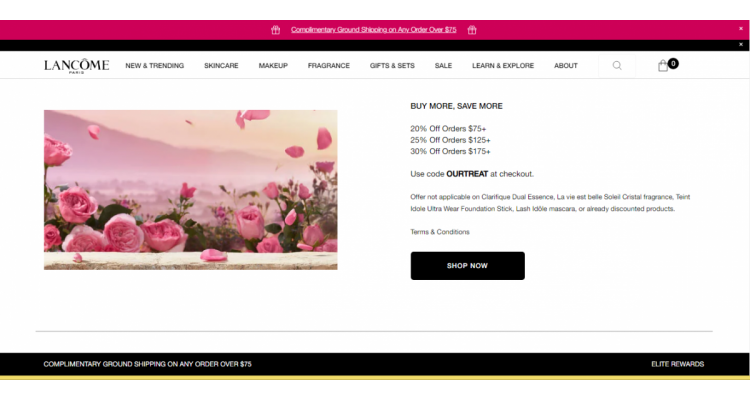Open the Terms & Conditions link
Viewport: 750px width, 400px height.
440,232
